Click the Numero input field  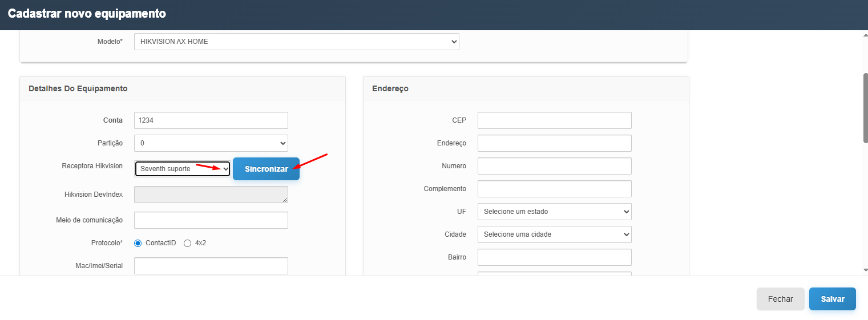(554, 166)
